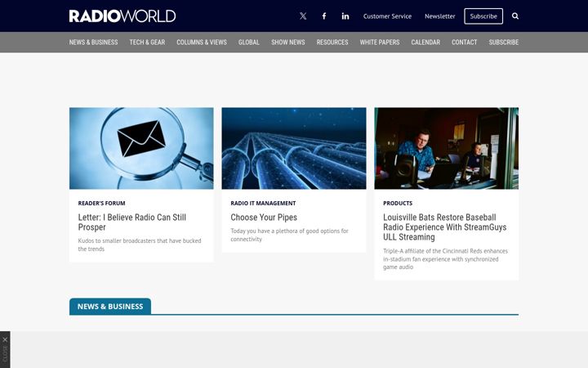Open Contact menu item

click(x=464, y=42)
